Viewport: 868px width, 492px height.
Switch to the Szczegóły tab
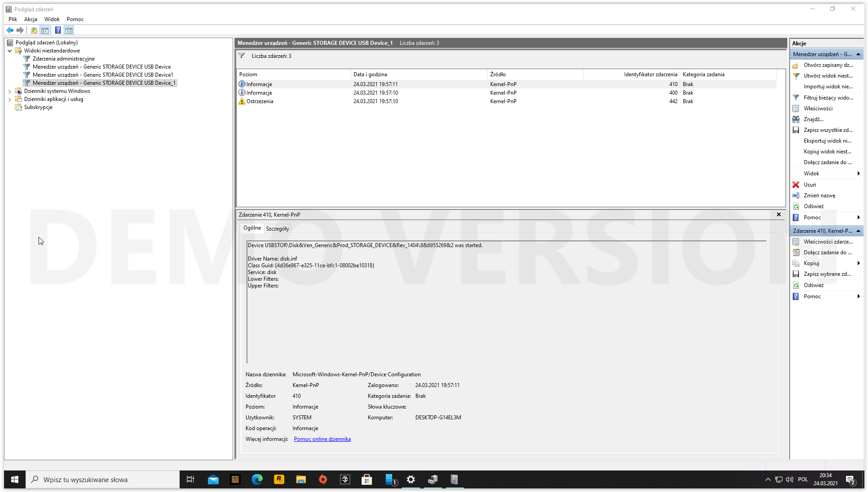coord(277,229)
